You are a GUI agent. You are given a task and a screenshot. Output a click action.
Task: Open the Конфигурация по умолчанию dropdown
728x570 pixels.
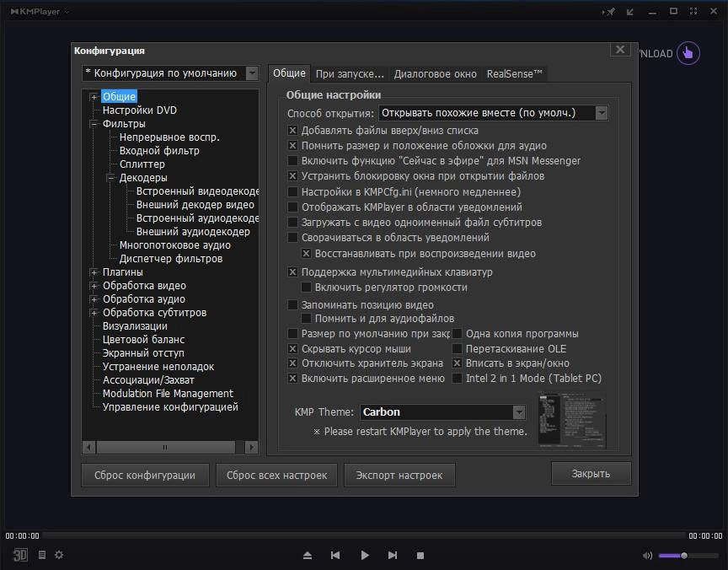pos(252,73)
